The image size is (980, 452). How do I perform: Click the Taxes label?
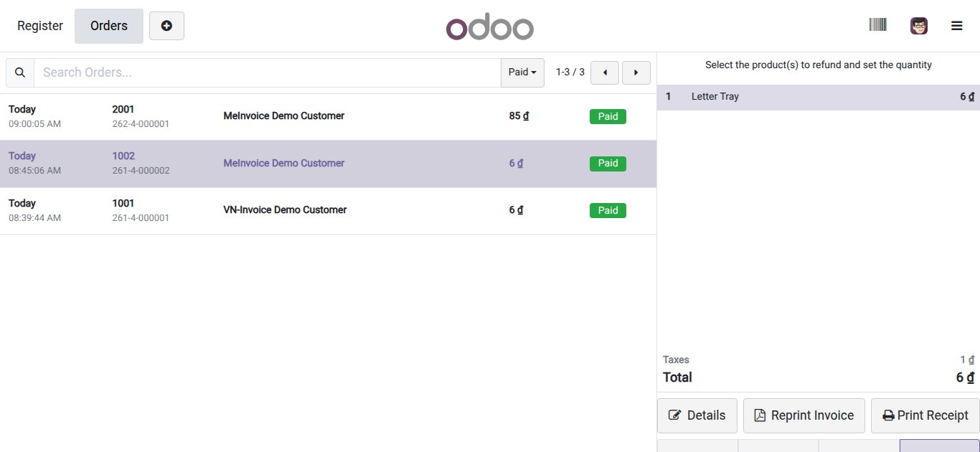pos(676,360)
